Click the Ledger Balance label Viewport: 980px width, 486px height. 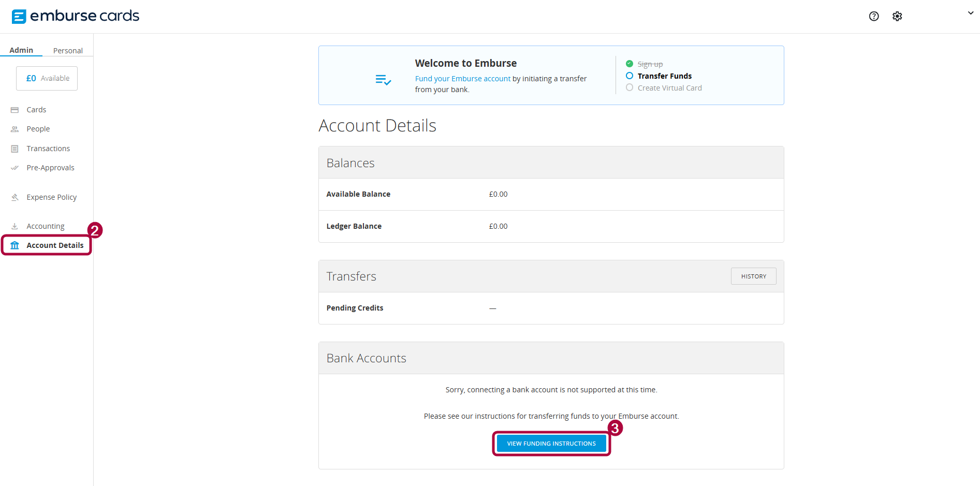click(354, 226)
